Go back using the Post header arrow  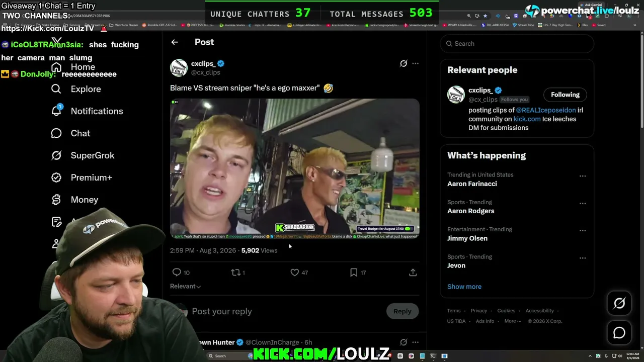(175, 42)
